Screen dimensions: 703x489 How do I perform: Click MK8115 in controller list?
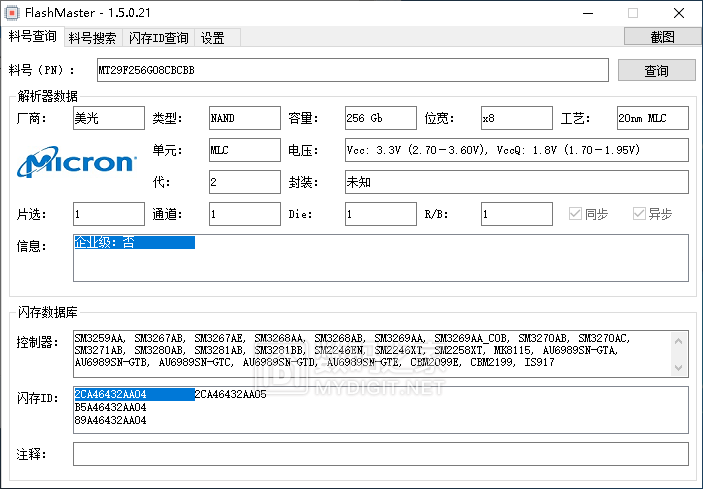513,350
